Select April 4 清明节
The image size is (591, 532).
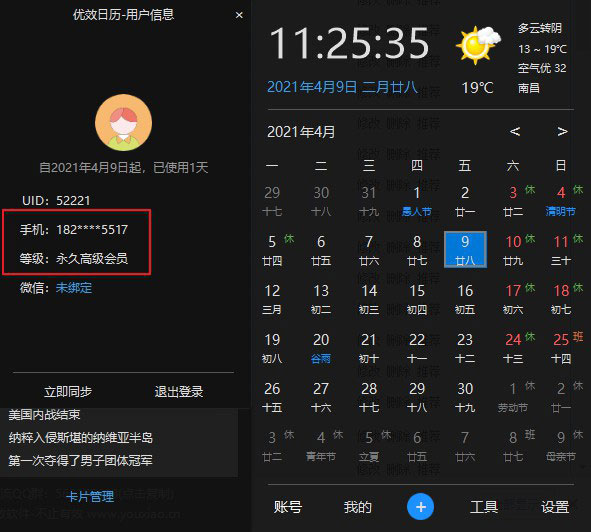[561, 201]
